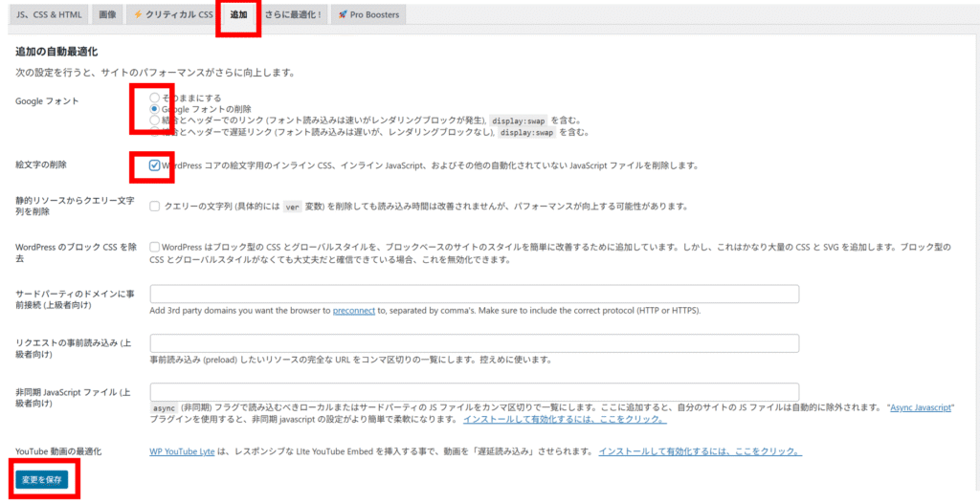The height and width of the screenshot is (504, 980).
Task: Click the async code text
Action: (165, 407)
